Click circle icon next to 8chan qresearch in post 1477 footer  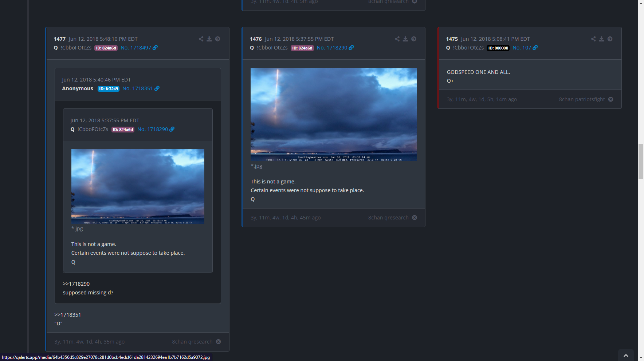tap(219, 342)
